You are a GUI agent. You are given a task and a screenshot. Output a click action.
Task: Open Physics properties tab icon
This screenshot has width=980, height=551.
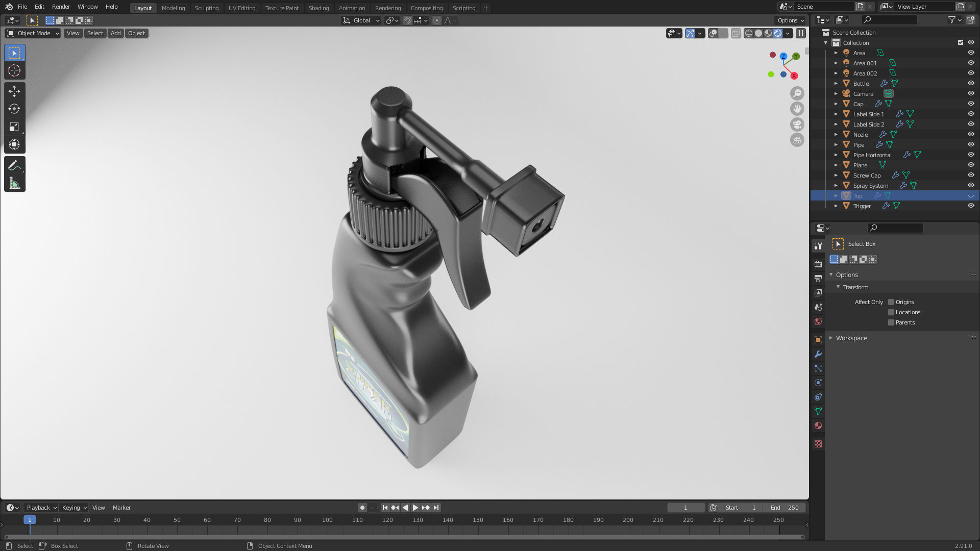[818, 383]
